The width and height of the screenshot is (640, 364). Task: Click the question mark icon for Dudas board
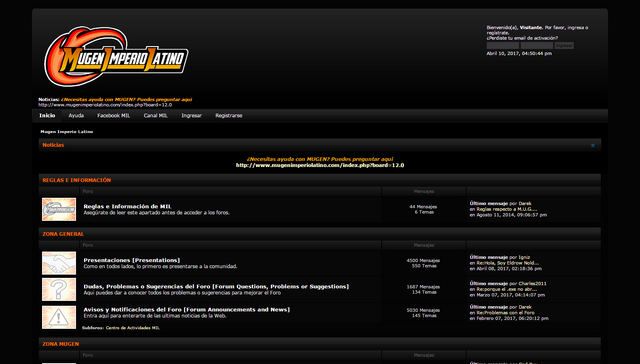pos(59,289)
